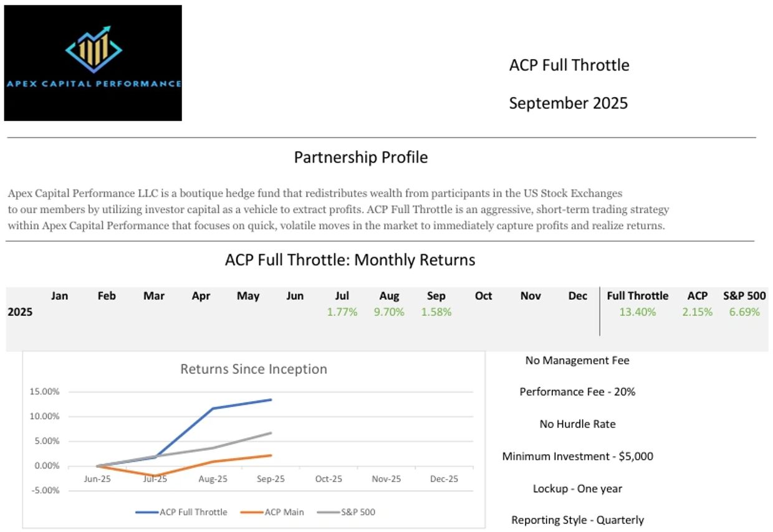This screenshot has height=532, width=773.
Task: Select the S&P 500 return 6.69%
Action: pos(744,312)
